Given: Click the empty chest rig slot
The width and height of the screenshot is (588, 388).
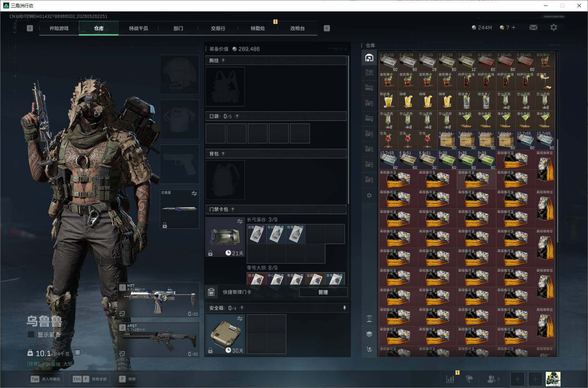Looking at the screenshot, I should [x=225, y=87].
